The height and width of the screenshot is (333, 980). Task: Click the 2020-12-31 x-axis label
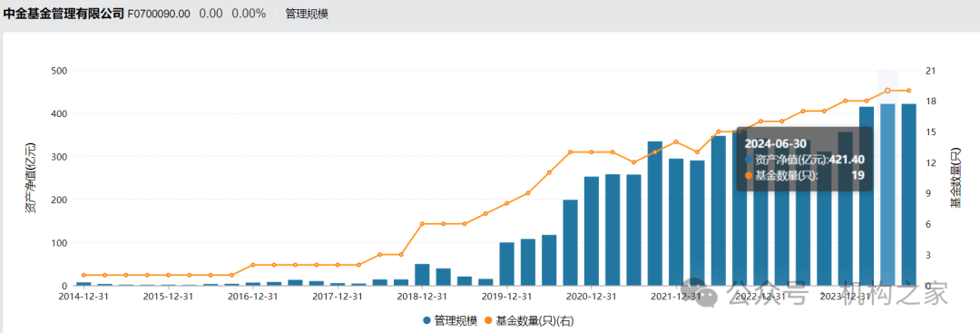click(592, 296)
